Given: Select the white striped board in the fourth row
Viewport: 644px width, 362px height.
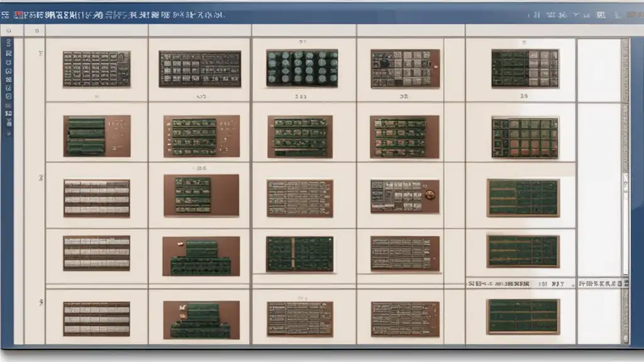Looking at the screenshot, I should point(96,253).
